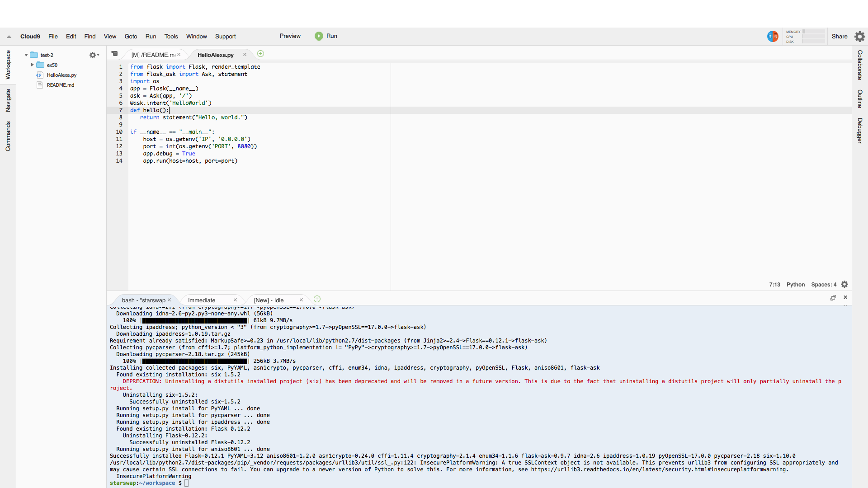The height and width of the screenshot is (488, 868).
Task: Maximize the console panel
Action: (x=833, y=298)
